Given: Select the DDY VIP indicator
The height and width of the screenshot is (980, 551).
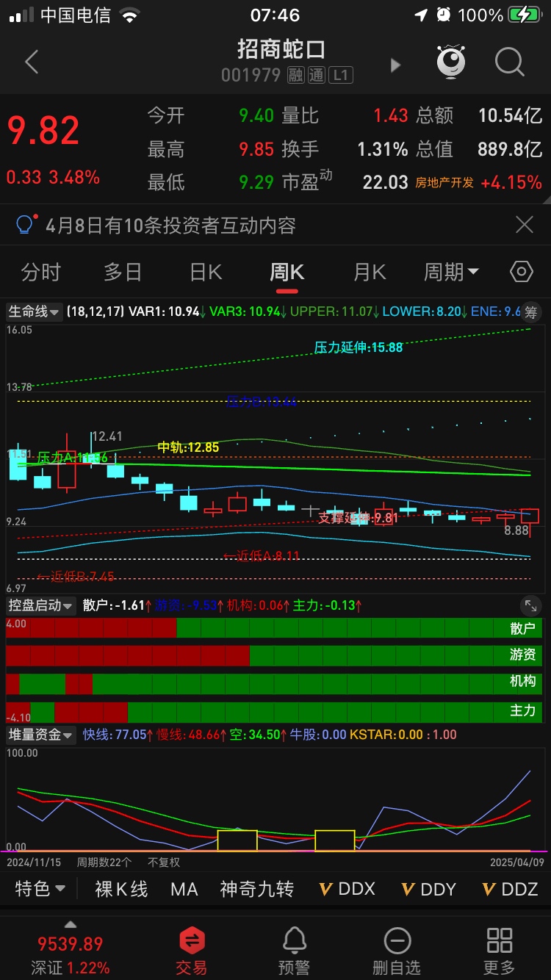Looking at the screenshot, I should 429,889.
